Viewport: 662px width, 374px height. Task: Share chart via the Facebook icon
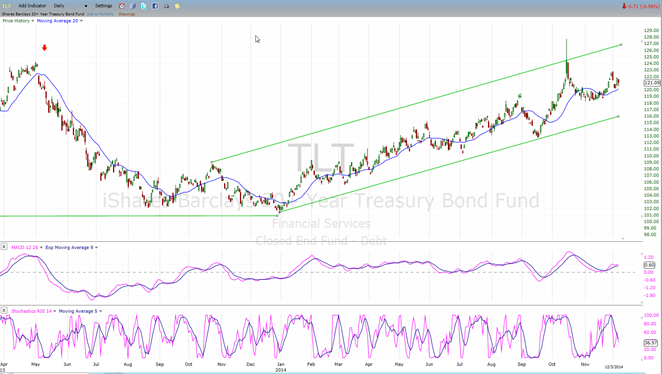155,6
